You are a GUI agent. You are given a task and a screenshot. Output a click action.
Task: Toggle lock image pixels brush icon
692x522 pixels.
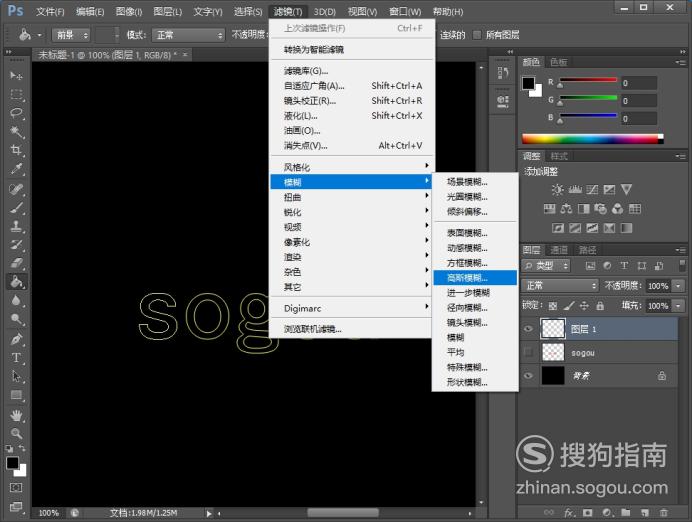[569, 305]
